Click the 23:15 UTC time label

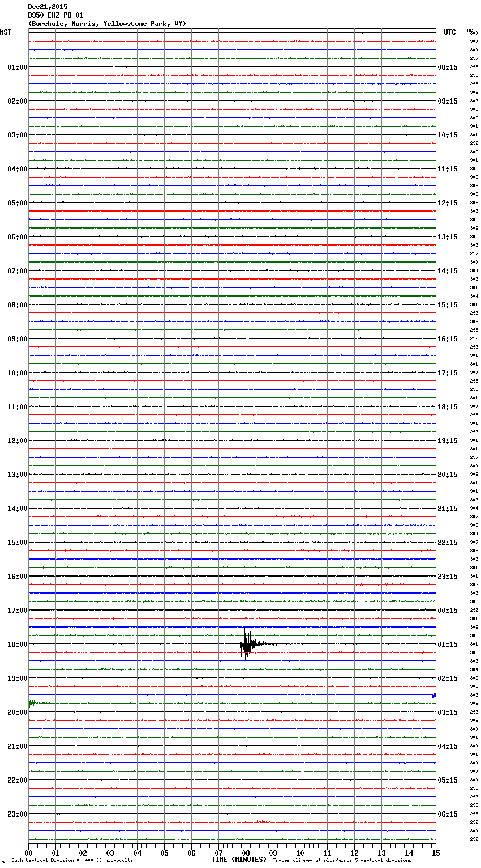point(448,577)
